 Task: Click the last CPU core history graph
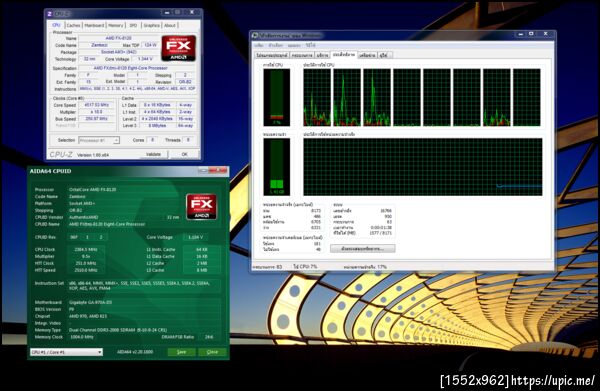(527, 98)
